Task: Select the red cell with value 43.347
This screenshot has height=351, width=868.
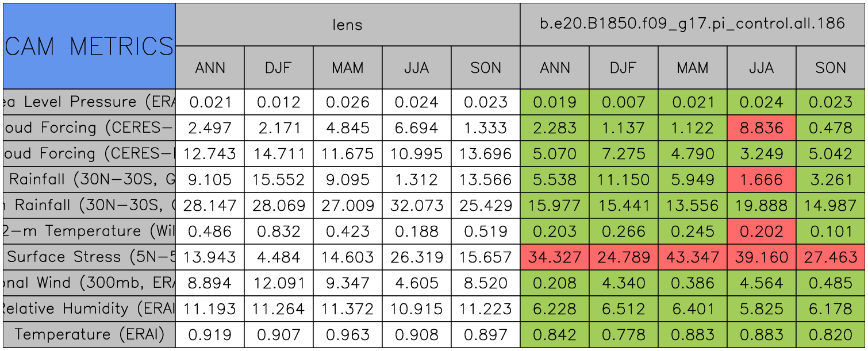Action: point(692,257)
